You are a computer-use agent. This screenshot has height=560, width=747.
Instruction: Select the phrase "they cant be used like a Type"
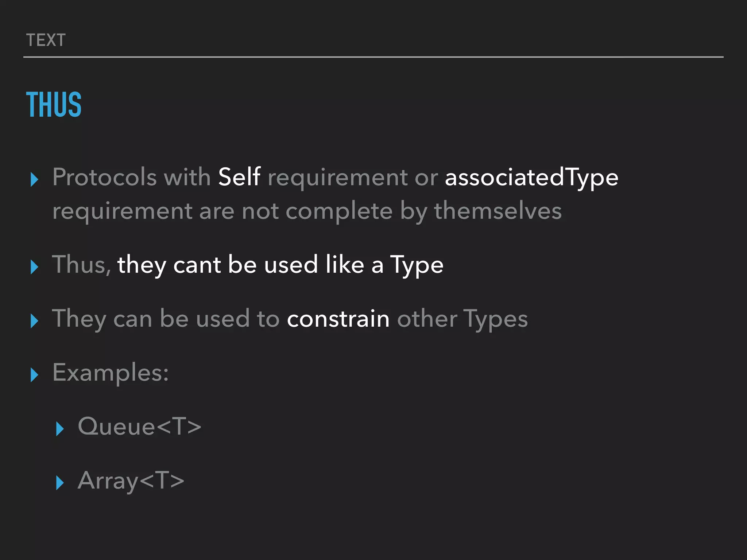(280, 265)
